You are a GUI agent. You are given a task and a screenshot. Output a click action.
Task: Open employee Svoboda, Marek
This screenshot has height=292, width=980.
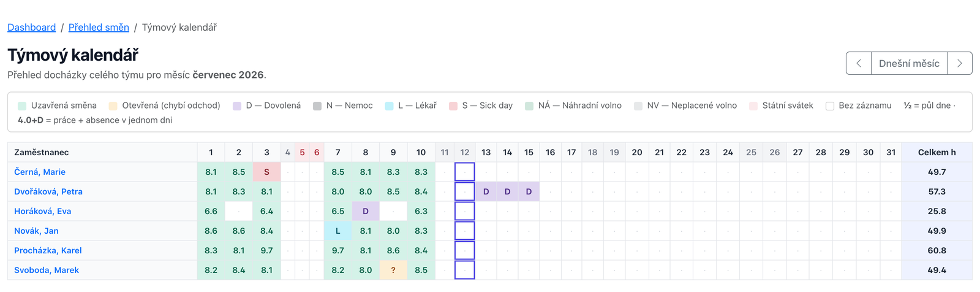[x=47, y=270]
